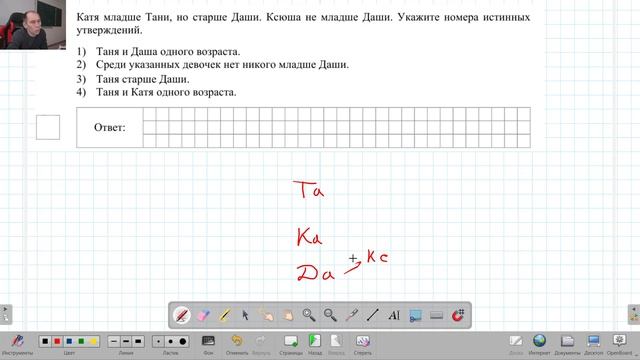The height and width of the screenshot is (360, 640).
Task: Open the Документы documents mode
Action: click(567, 344)
